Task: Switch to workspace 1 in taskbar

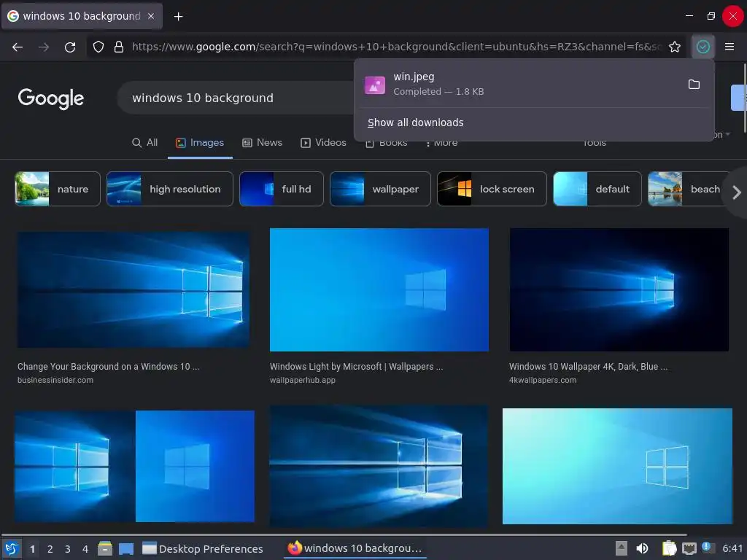Action: coord(32,549)
